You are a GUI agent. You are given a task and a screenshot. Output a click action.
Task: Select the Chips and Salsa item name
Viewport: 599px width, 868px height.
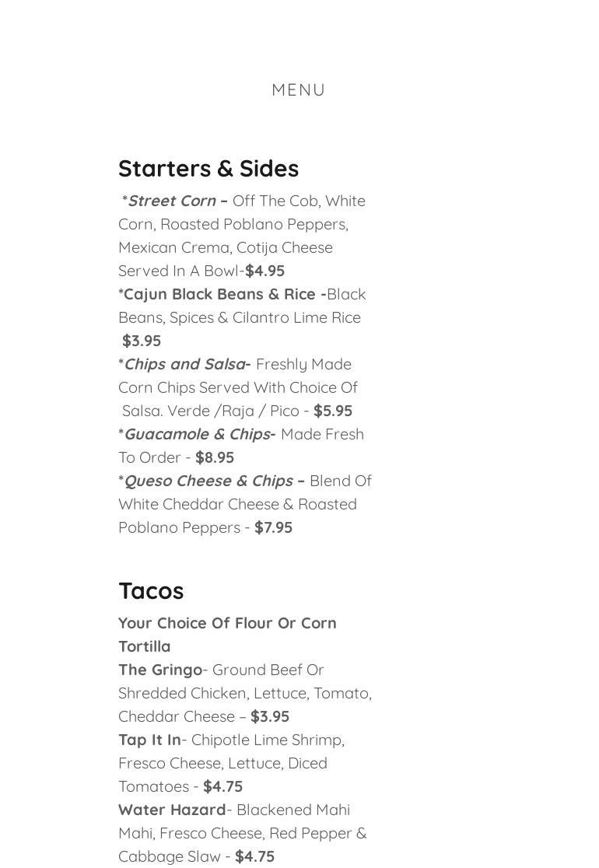[184, 364]
